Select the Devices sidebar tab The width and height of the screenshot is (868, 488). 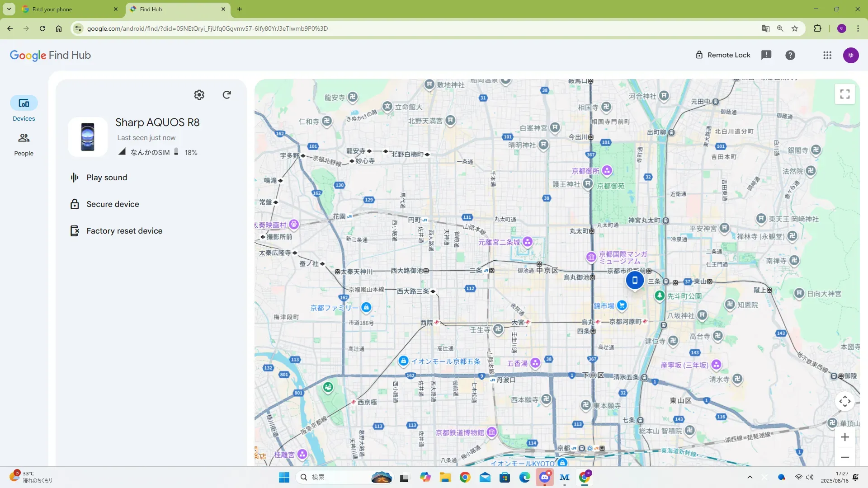(x=24, y=108)
